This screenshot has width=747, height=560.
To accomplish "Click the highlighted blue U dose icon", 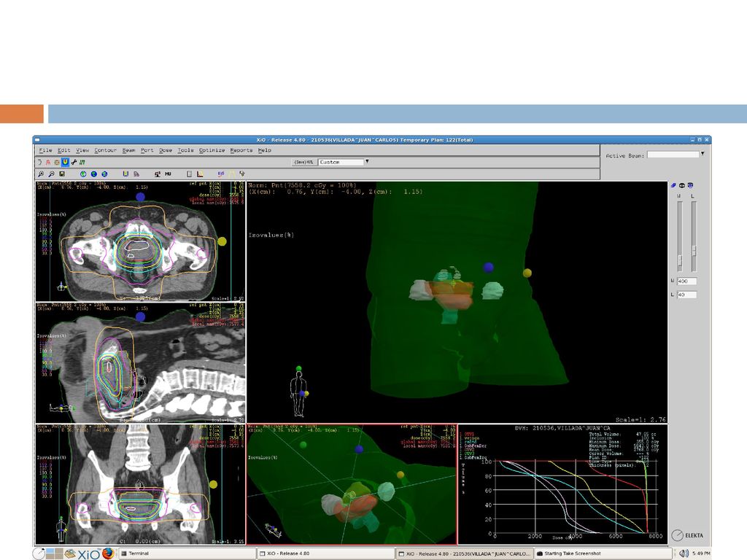I will pos(65,163).
